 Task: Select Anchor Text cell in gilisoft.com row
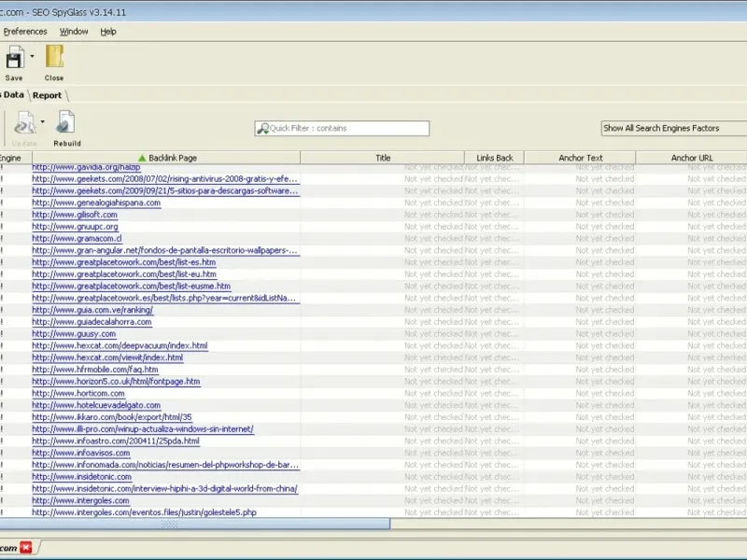(580, 215)
